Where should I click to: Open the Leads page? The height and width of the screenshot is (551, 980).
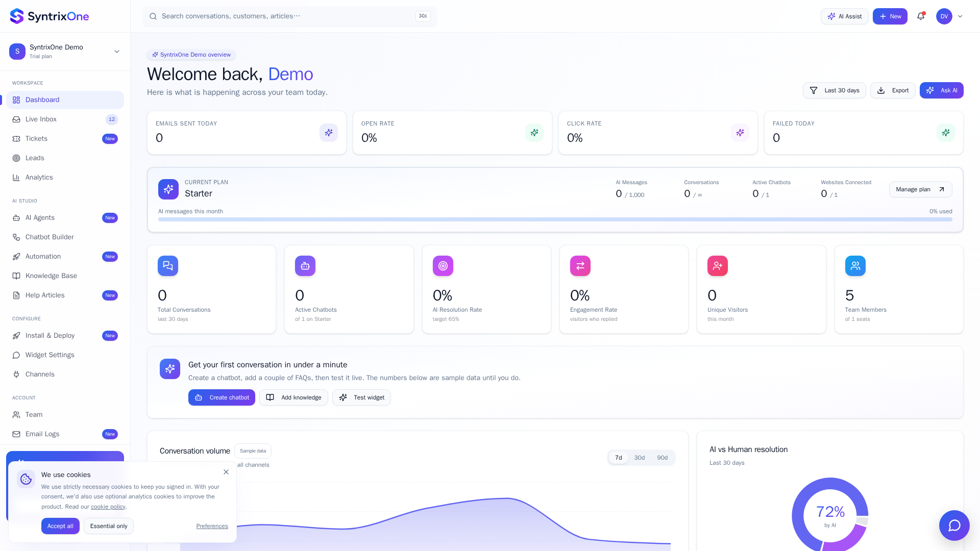[x=65, y=158]
